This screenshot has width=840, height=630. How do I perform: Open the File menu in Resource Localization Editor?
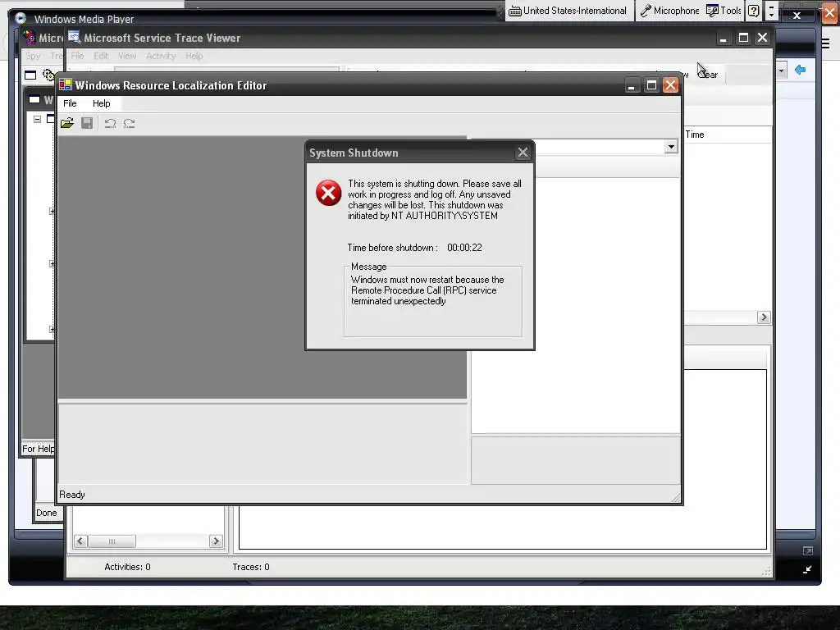[x=70, y=103]
